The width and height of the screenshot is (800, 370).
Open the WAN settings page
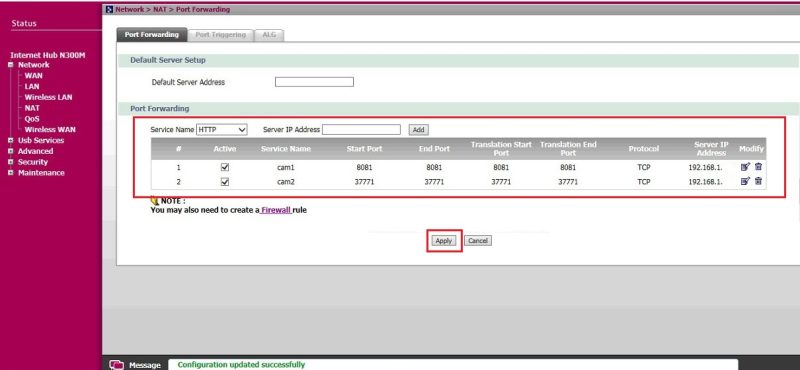[x=34, y=76]
